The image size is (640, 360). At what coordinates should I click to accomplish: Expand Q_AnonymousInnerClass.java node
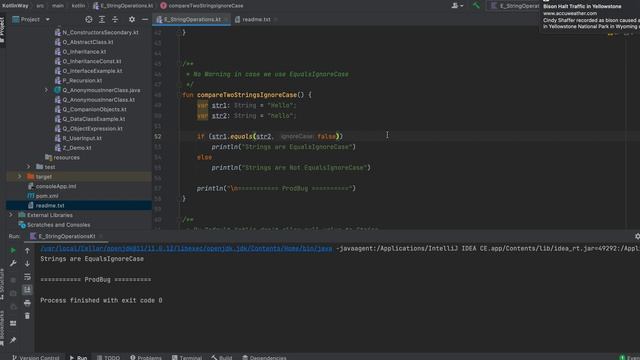pos(46,90)
